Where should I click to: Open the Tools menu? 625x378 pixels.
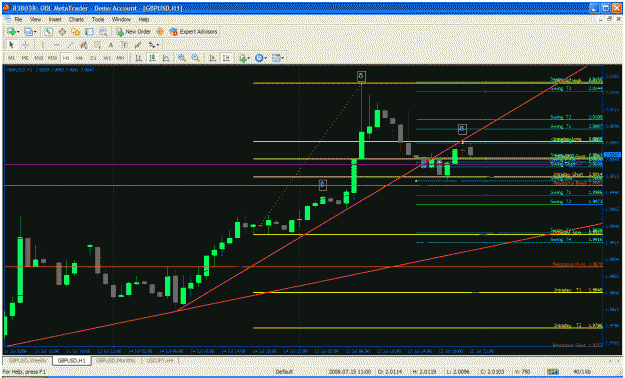point(98,19)
